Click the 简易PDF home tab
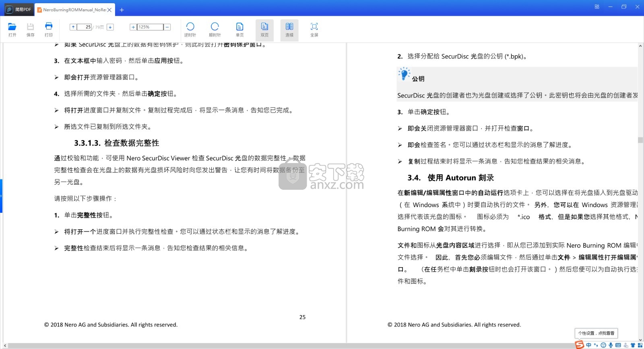The height and width of the screenshot is (349, 644). tap(19, 9)
